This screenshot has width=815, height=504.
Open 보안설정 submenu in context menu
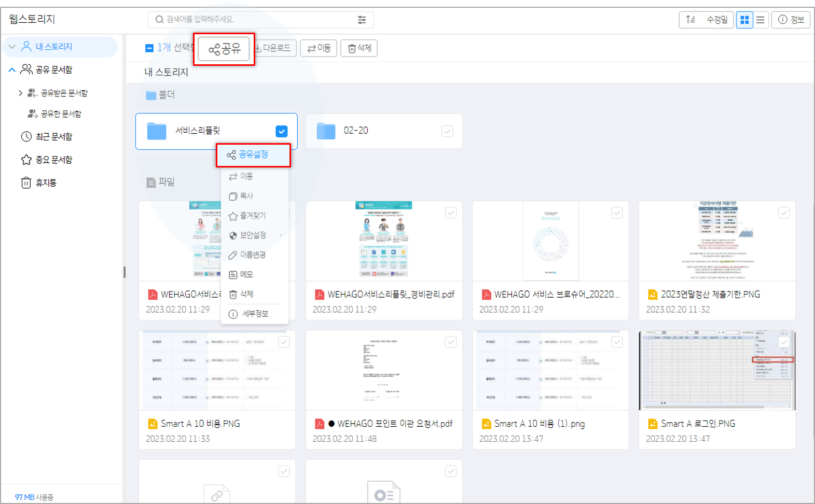255,235
